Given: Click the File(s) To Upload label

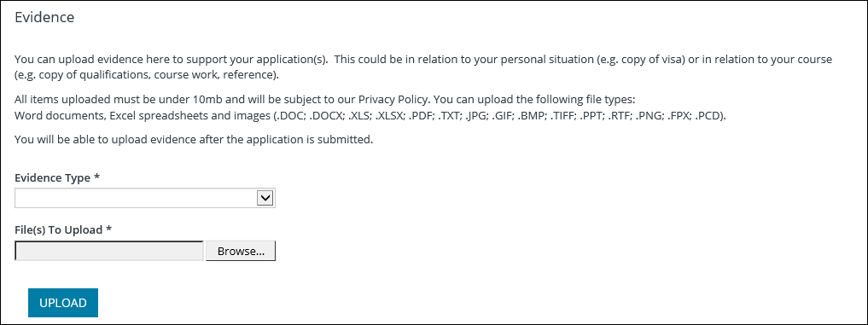Looking at the screenshot, I should 59,229.
